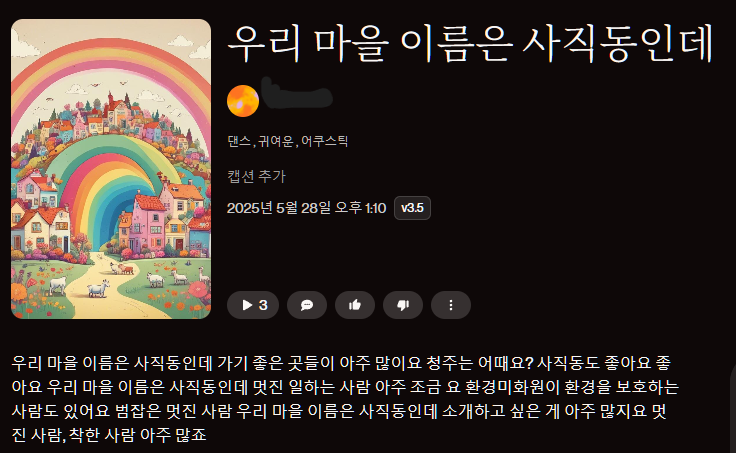Click the v3.5 version badge
Image resolution: width=736 pixels, height=453 pixels.
click(412, 208)
